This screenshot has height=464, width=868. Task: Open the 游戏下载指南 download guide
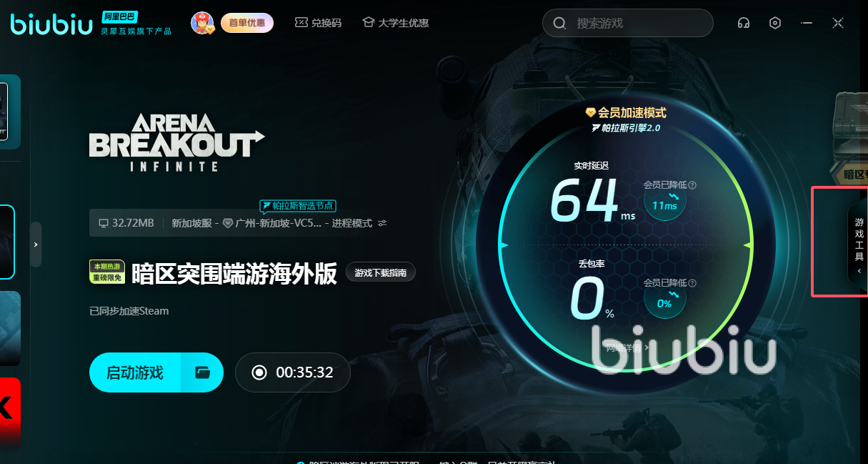[381, 272]
